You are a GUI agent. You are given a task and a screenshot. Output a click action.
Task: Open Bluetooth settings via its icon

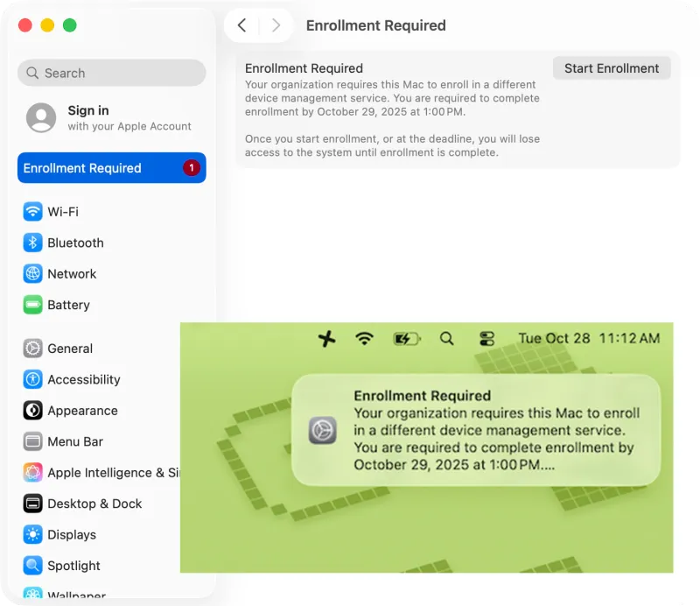click(x=32, y=243)
